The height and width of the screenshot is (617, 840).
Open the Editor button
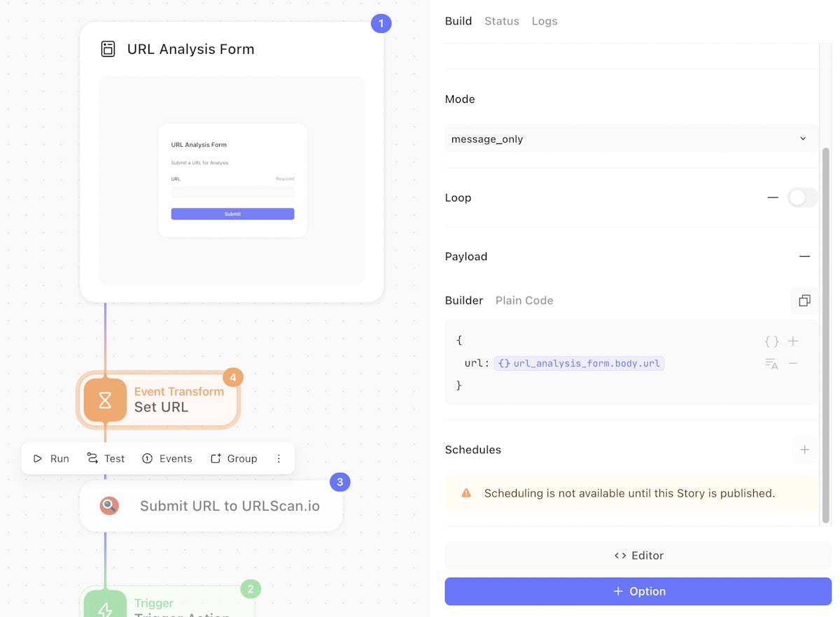pos(638,555)
